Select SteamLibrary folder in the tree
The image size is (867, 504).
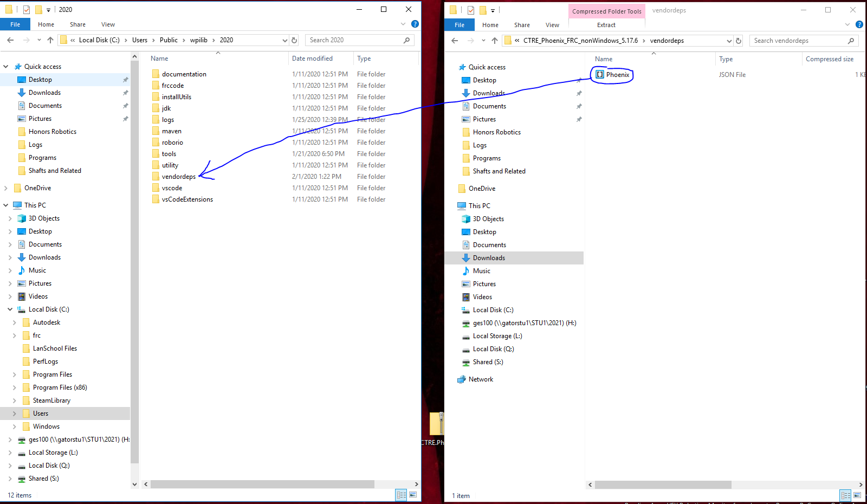[51, 400]
